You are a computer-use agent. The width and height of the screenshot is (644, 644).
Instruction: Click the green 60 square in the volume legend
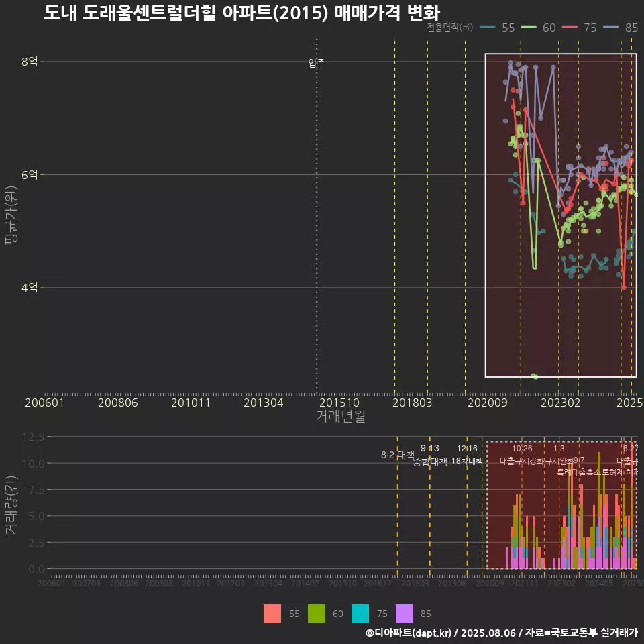pos(316,614)
